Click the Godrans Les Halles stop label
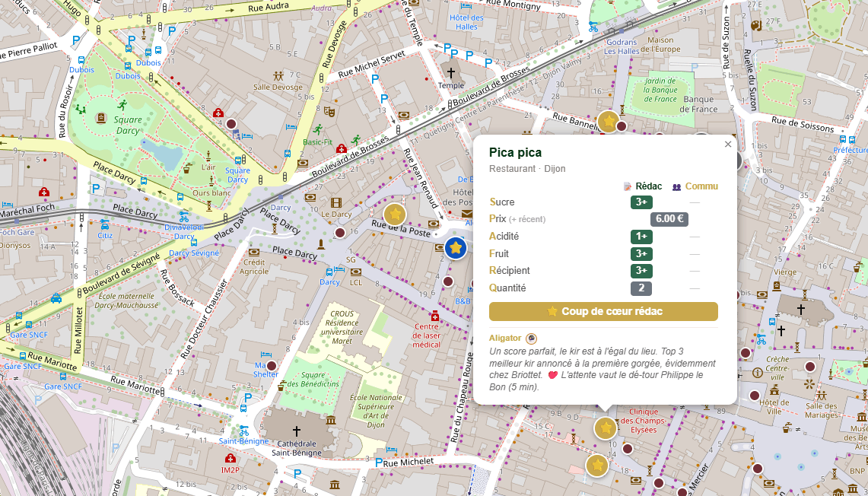This screenshot has height=496, width=868. [x=622, y=46]
